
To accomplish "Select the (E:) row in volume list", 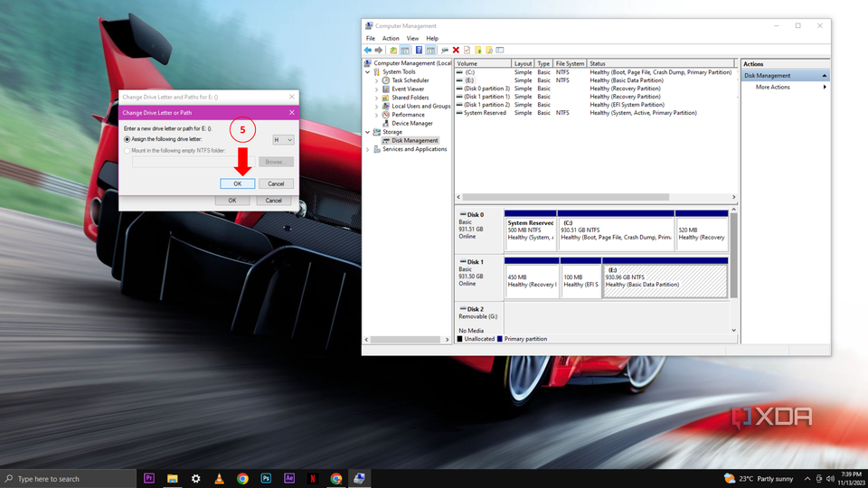I will tap(595, 80).
